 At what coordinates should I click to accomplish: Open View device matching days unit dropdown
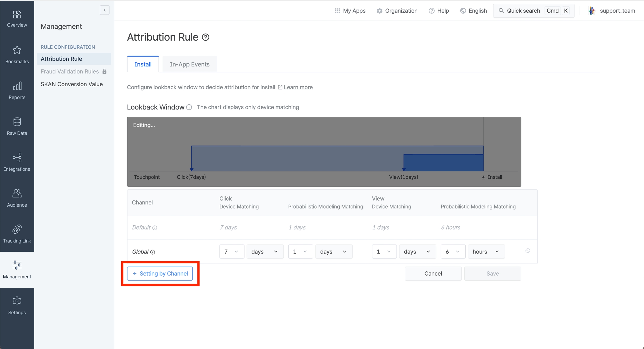(417, 252)
